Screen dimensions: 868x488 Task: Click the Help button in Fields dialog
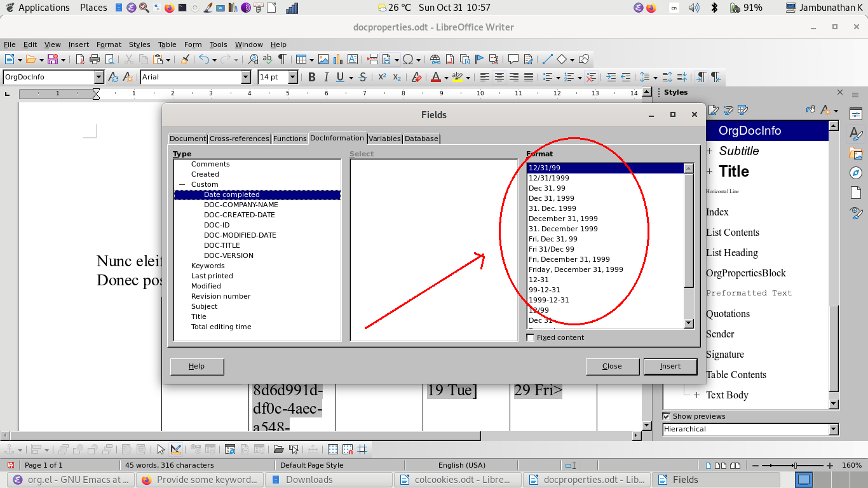click(197, 366)
